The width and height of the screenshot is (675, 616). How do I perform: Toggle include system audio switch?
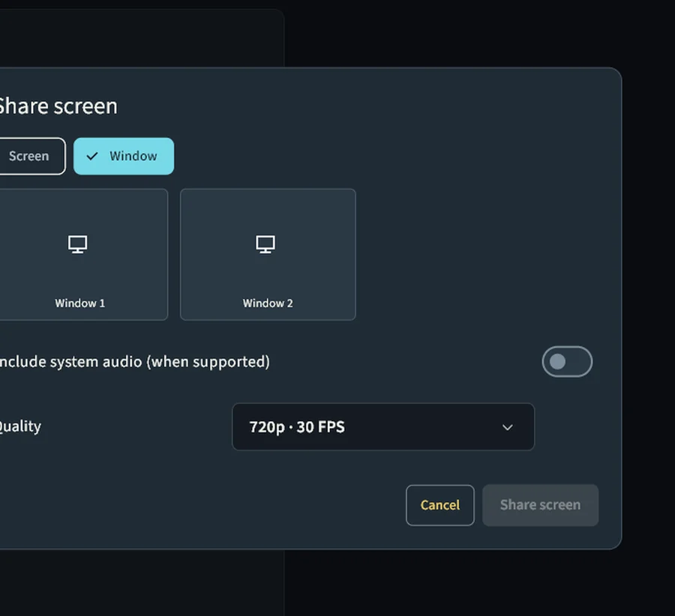coord(567,362)
